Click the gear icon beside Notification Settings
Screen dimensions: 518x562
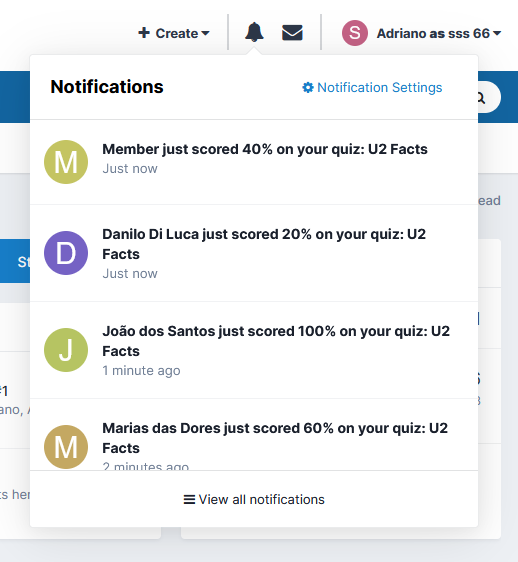308,87
